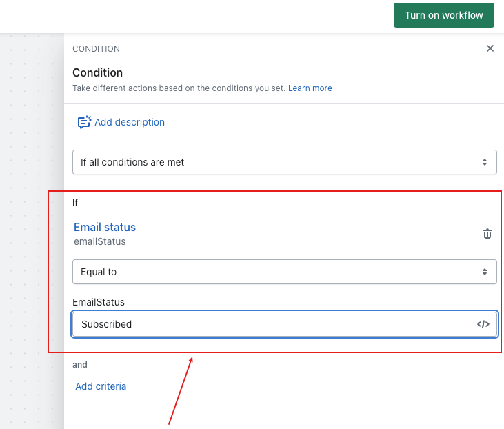
Task: Open the Learn more link
Action: (310, 88)
